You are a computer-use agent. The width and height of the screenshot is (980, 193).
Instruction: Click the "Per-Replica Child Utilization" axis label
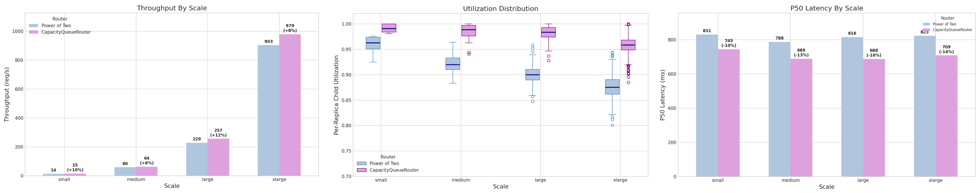[x=336, y=95]
